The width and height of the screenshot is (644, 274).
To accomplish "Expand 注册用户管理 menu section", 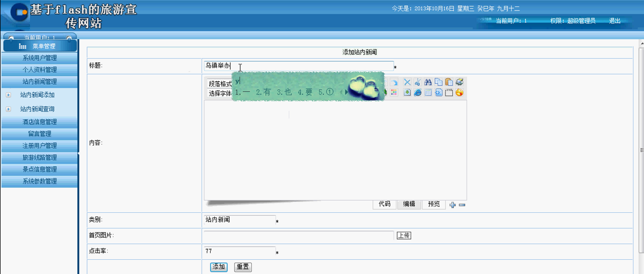I will 40,146.
